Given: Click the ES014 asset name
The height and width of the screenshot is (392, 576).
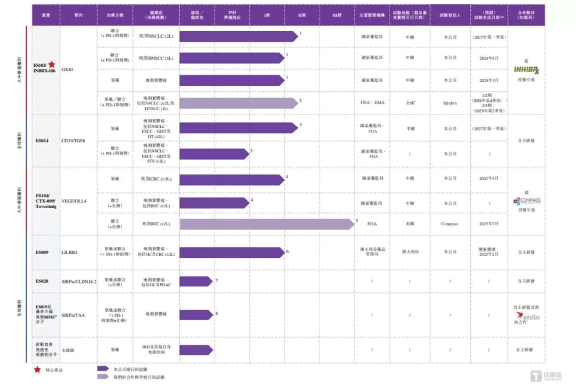Looking at the screenshot, I should click(x=42, y=141).
